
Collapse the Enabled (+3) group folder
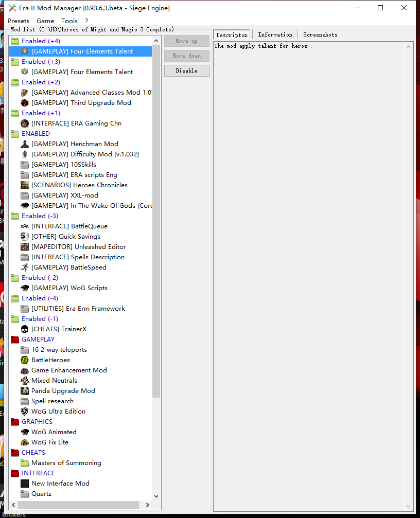click(x=15, y=62)
